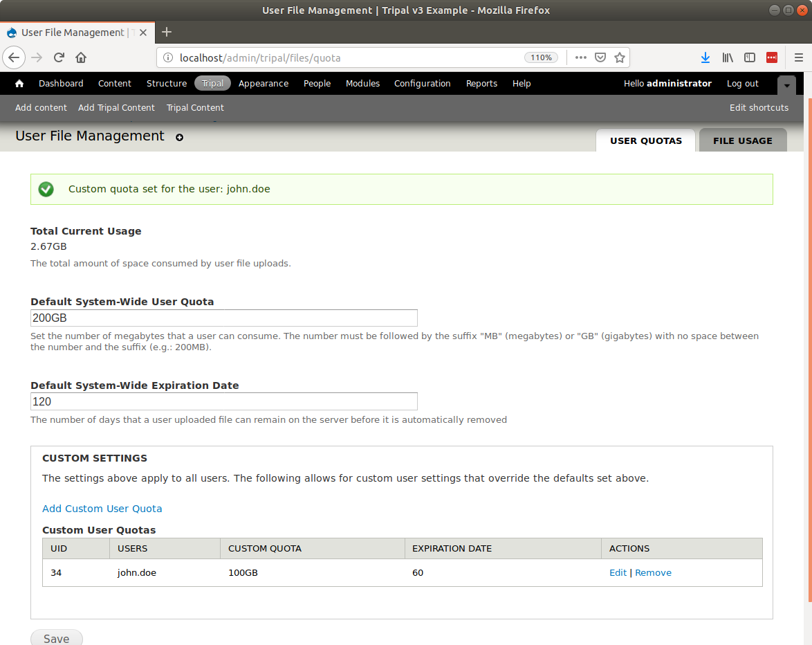Switch to the File Usage tab
The height and width of the screenshot is (645, 812).
coord(742,140)
